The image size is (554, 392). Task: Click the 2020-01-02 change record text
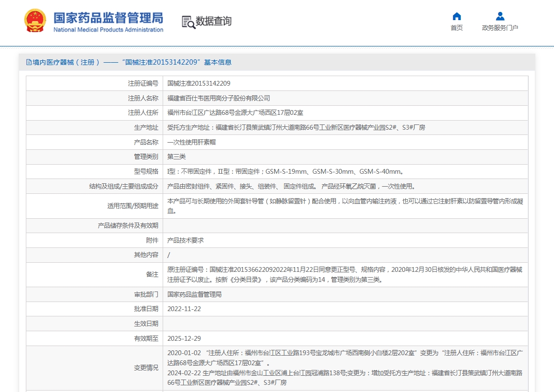click(x=345, y=358)
